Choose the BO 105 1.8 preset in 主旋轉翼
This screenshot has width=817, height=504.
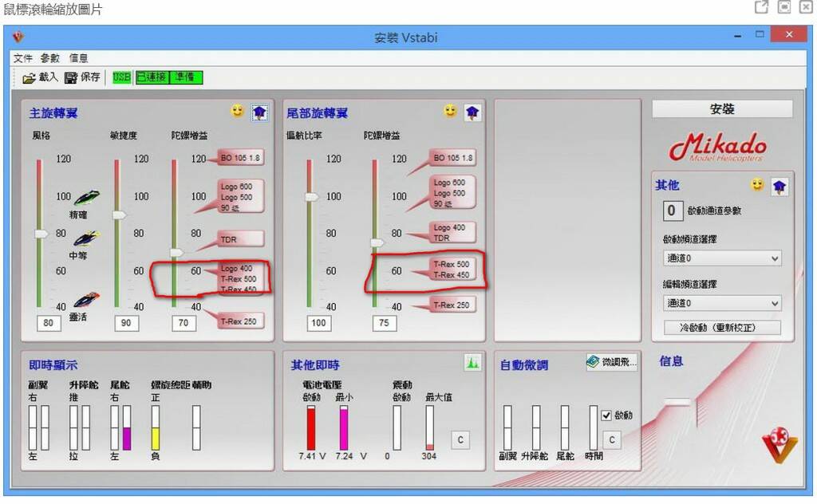240,158
